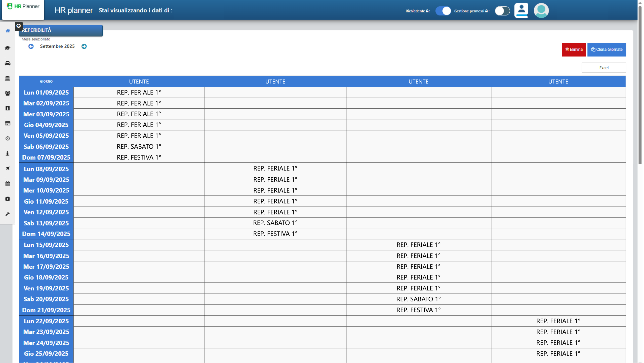Open the wrench settings sidebar icon
The width and height of the screenshot is (644, 363).
pos(8,214)
